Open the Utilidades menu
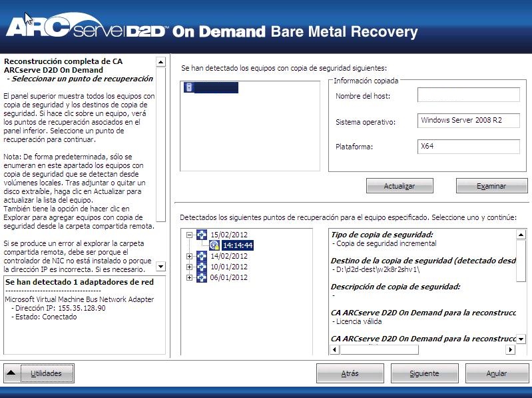 click(x=47, y=374)
